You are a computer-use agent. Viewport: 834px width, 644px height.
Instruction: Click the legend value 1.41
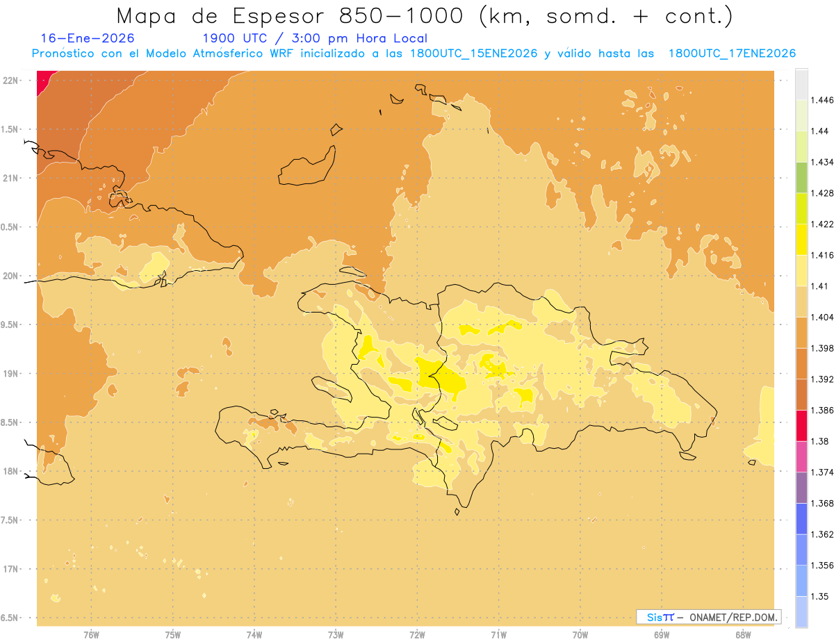tap(819, 286)
